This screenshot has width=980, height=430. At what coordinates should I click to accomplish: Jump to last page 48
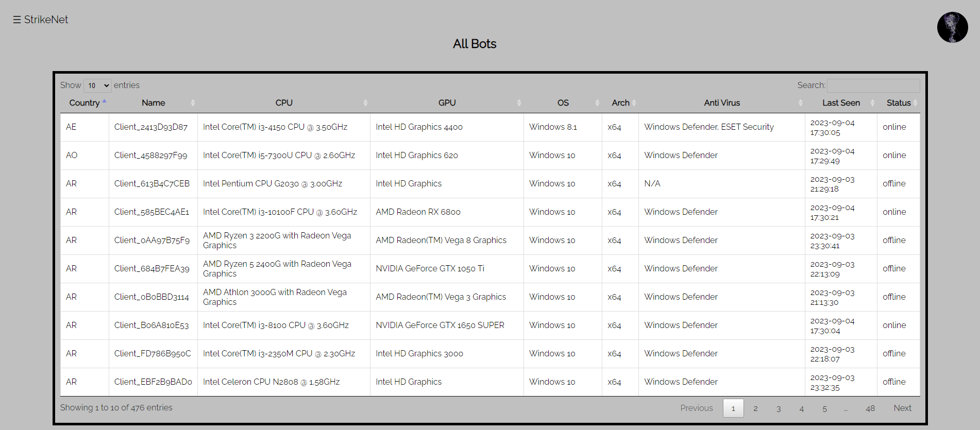pyautogui.click(x=870, y=408)
